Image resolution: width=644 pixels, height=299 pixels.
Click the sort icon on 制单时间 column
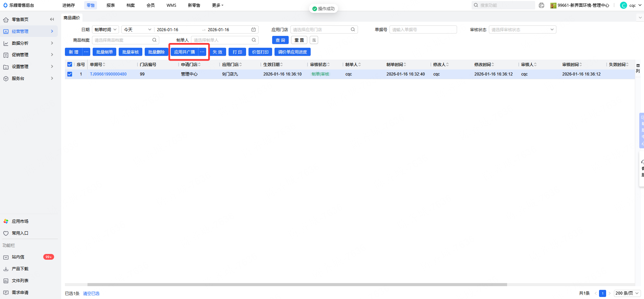click(x=405, y=65)
